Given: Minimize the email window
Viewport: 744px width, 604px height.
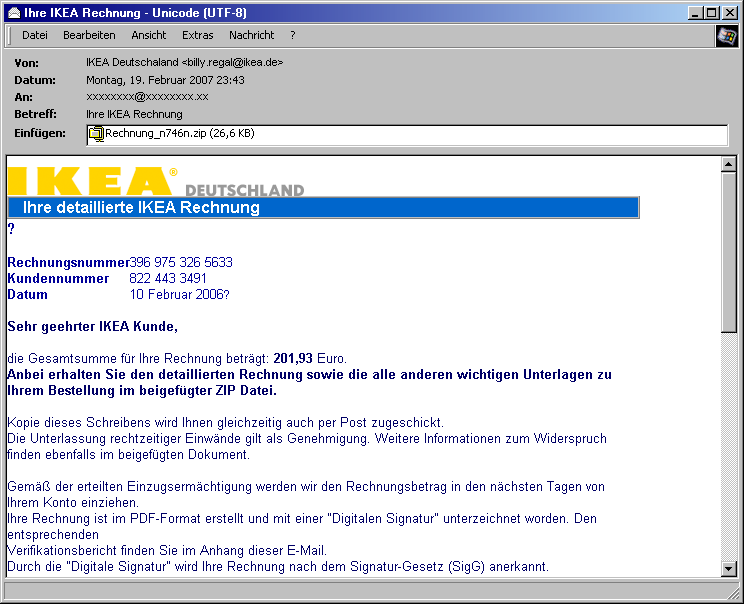Looking at the screenshot, I should pyautogui.click(x=696, y=13).
